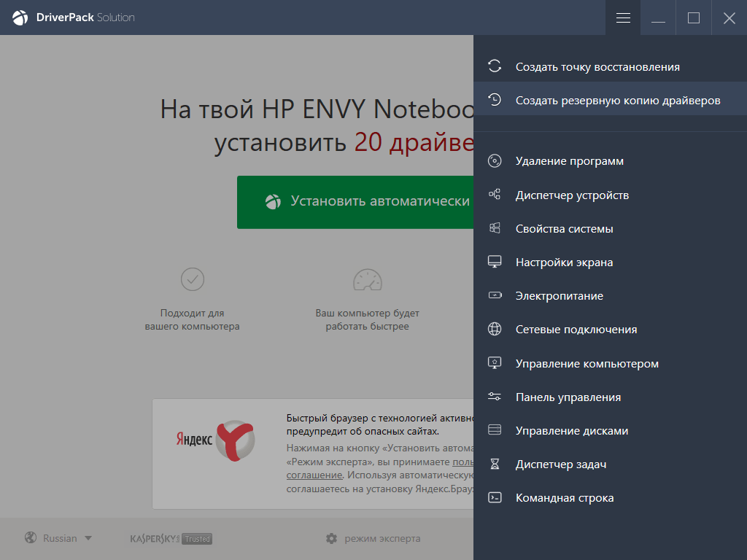Click the checkmark circle icon

[193, 279]
